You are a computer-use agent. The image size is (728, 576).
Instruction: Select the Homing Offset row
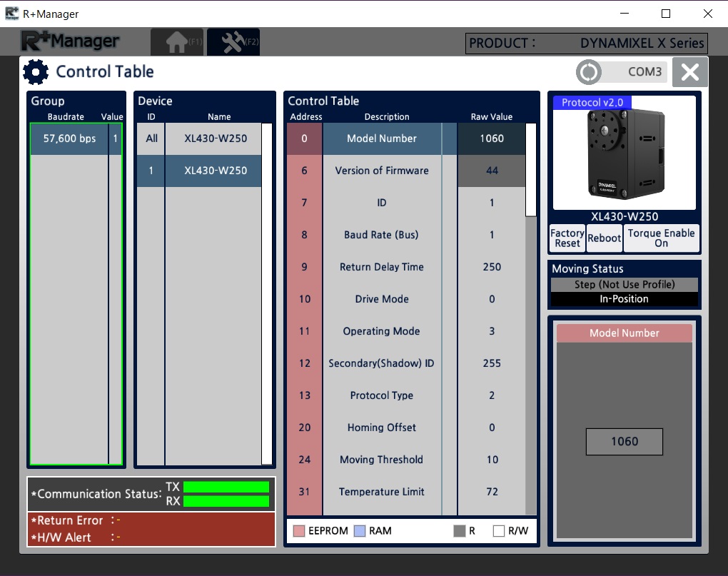tap(406, 427)
